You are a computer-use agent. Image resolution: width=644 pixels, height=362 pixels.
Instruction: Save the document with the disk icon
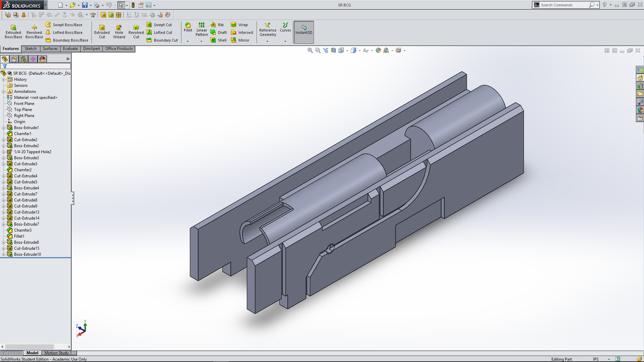[85, 5]
